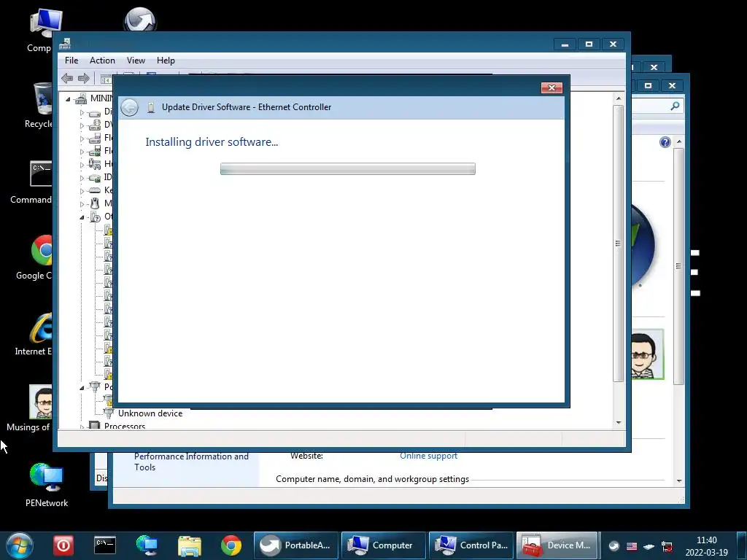The image size is (747, 560).
Task: Click the US flag language tray icon
Action: coord(632,546)
